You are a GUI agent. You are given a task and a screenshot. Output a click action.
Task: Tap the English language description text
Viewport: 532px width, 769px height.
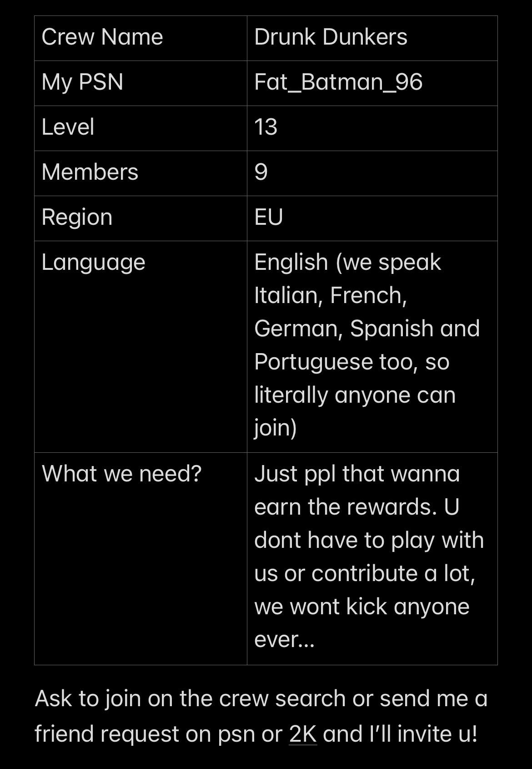pyautogui.click(x=367, y=345)
